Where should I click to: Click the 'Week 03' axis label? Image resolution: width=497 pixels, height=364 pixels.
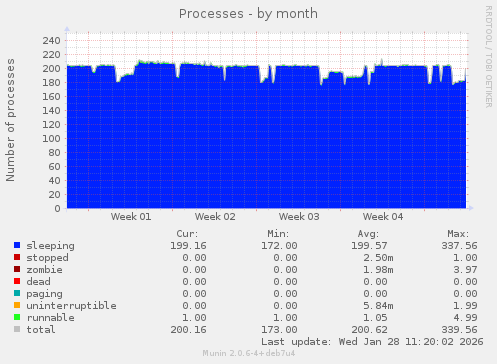(299, 217)
